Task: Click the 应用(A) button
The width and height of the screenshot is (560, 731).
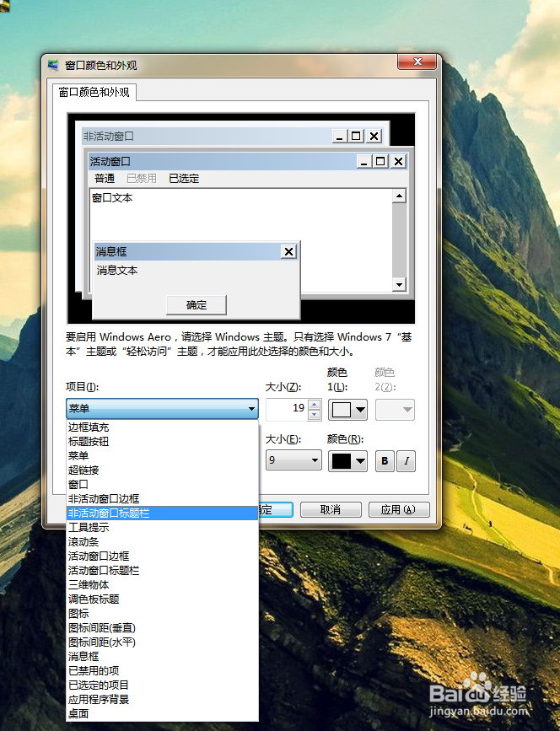Action: (x=399, y=509)
